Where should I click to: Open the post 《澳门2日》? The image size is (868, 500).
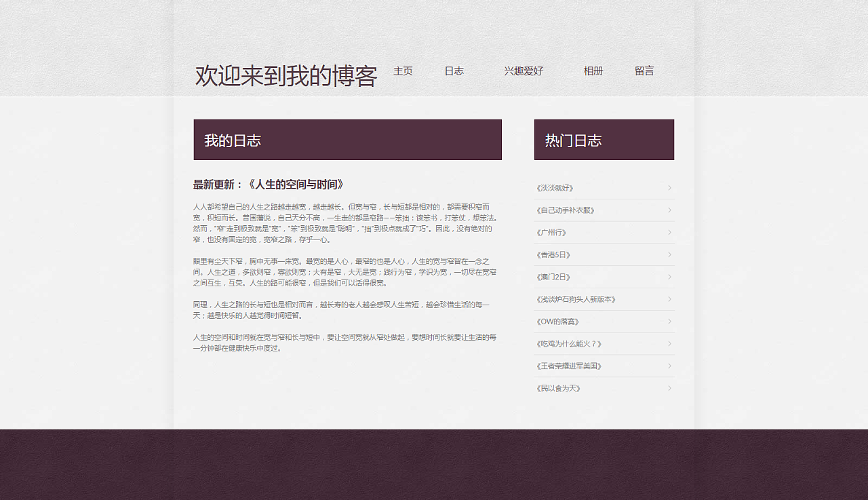(553, 277)
